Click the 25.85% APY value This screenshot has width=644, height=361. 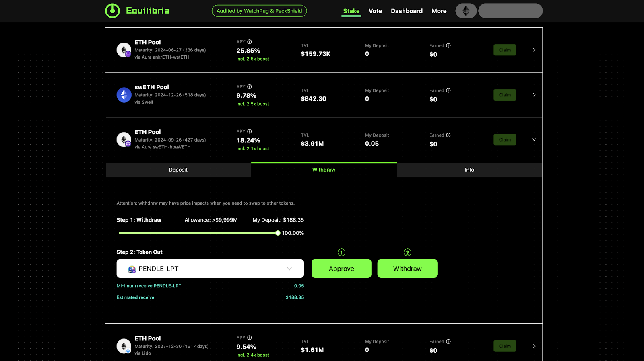[x=248, y=51]
